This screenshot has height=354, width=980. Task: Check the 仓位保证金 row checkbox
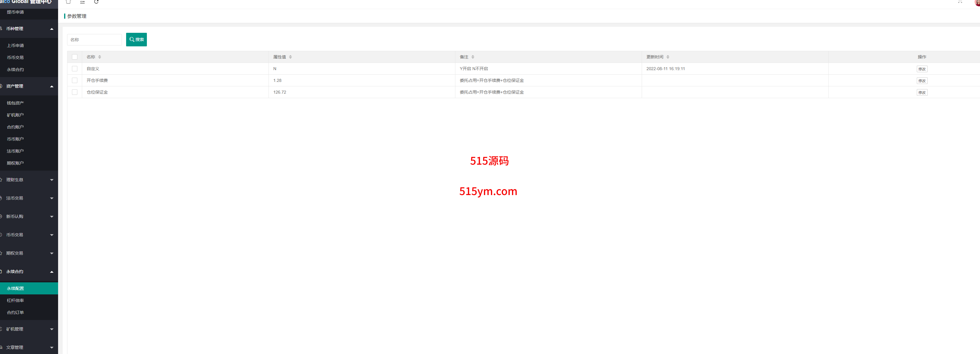point(75,92)
